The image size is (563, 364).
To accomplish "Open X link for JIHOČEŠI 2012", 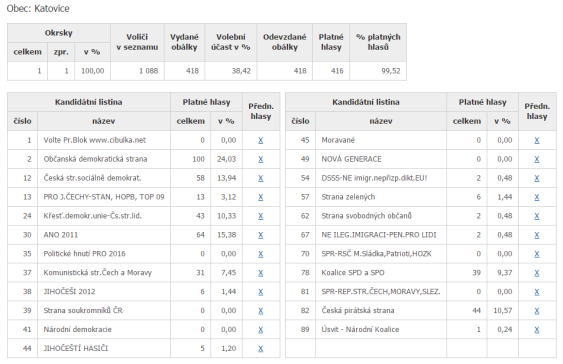I will pos(261,292).
